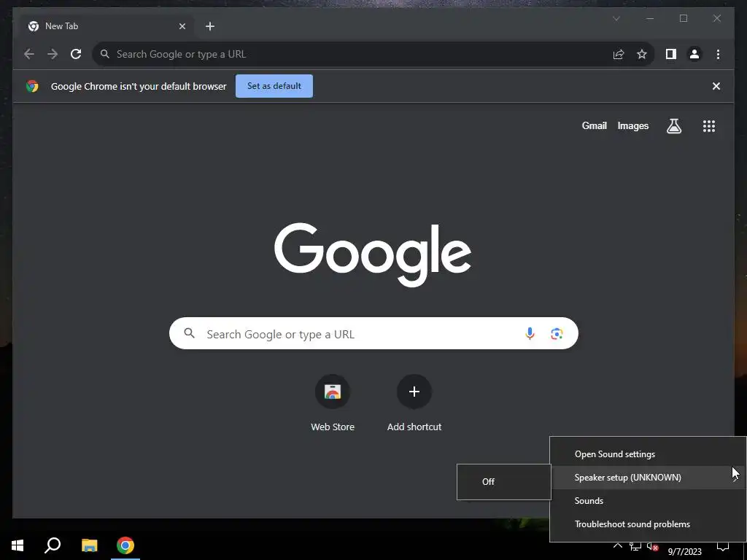Screen dimensions: 747x560
Task: Select Off in the speaker submenu
Action: 503,481
